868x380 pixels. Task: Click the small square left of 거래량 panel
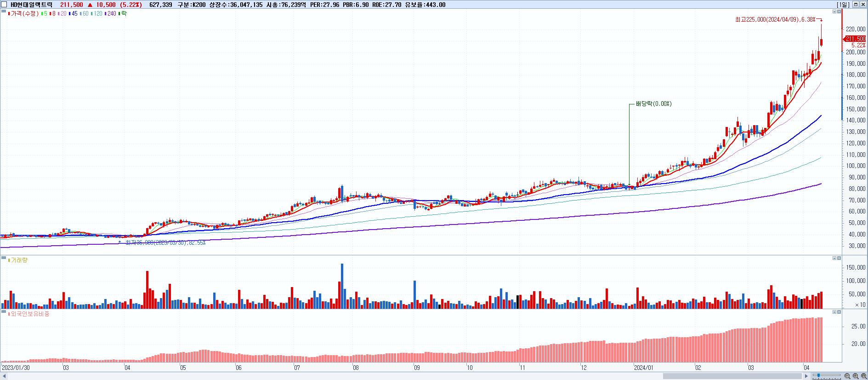click(x=4, y=257)
